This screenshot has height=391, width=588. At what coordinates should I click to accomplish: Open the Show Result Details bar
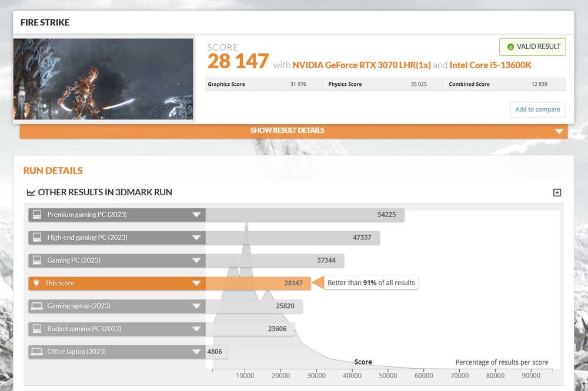pyautogui.click(x=293, y=131)
